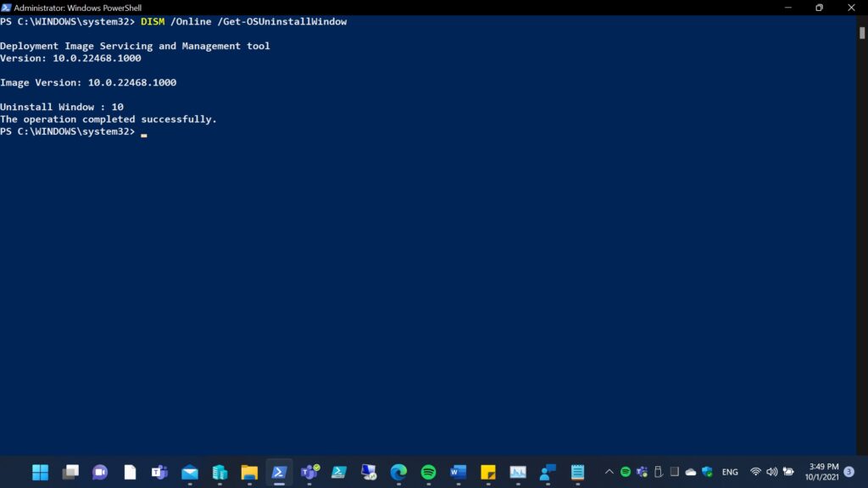Open Microsoft Edge from the taskbar

[x=398, y=472]
